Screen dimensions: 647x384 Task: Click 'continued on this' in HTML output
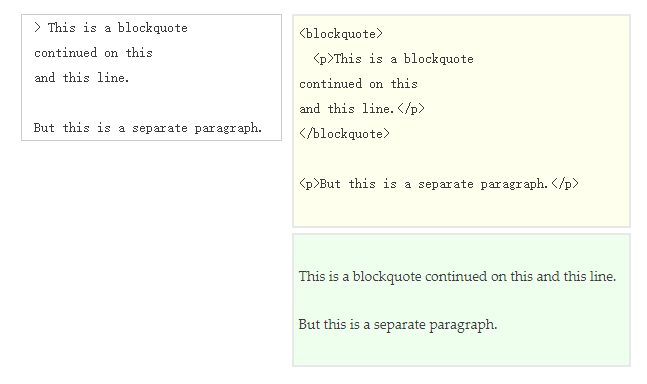point(358,84)
